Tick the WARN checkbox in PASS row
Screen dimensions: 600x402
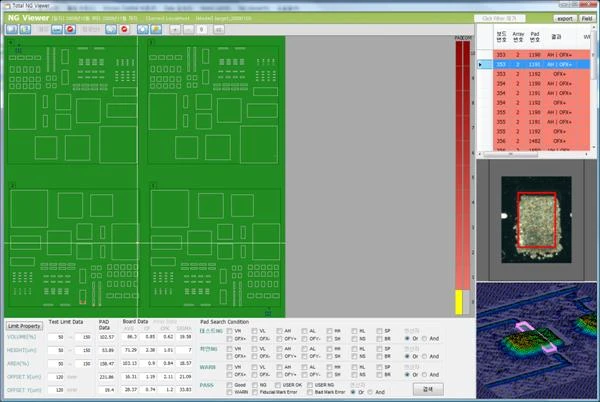[x=229, y=392]
